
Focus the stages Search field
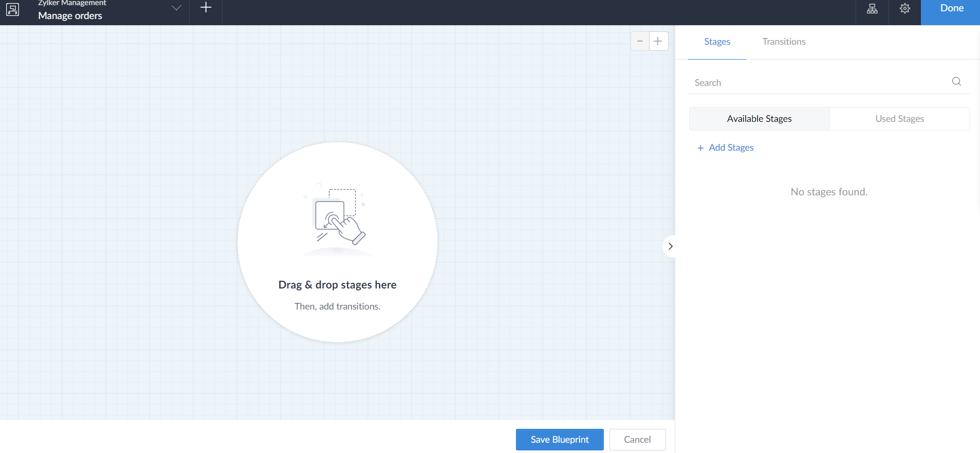(x=817, y=83)
